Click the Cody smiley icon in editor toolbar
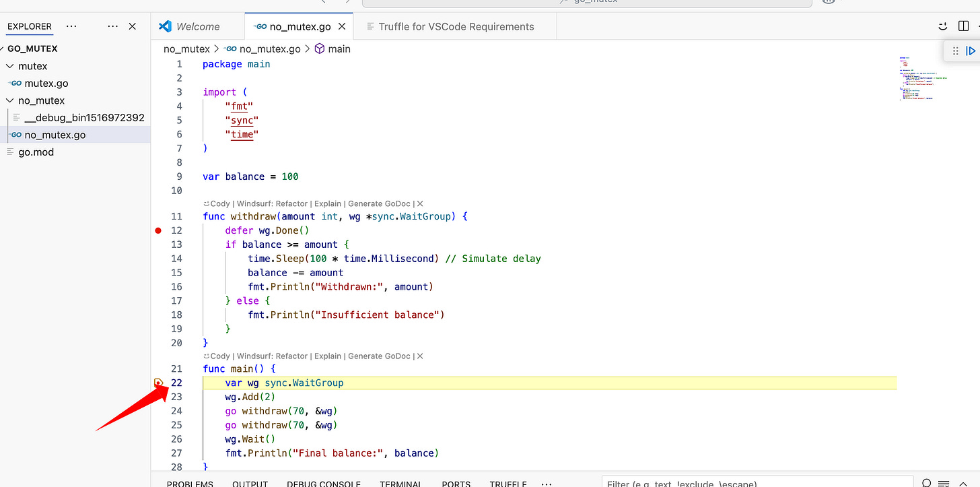 coord(943,26)
